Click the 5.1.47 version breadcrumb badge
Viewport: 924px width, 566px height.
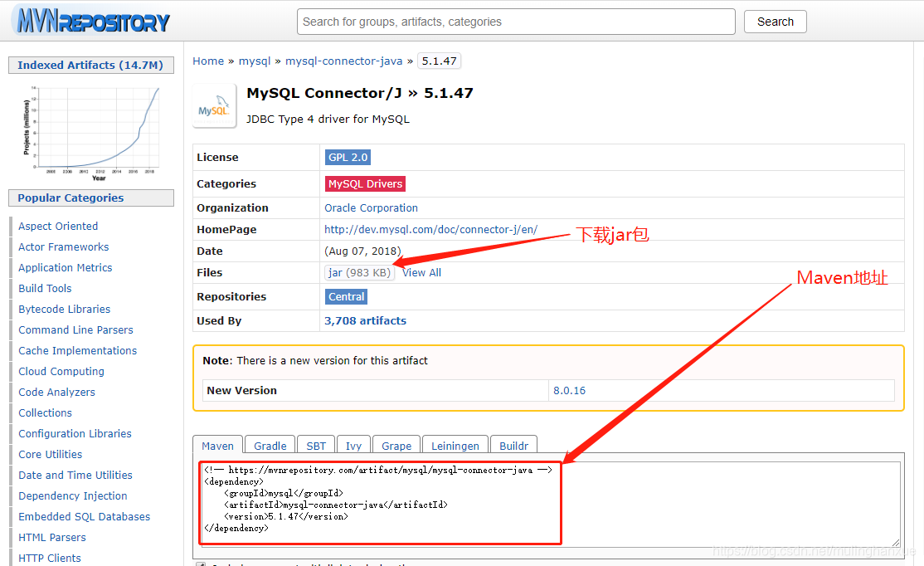tap(439, 61)
